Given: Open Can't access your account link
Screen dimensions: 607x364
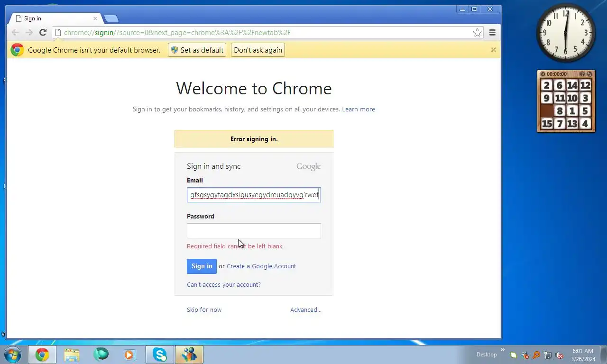Looking at the screenshot, I should click(224, 284).
